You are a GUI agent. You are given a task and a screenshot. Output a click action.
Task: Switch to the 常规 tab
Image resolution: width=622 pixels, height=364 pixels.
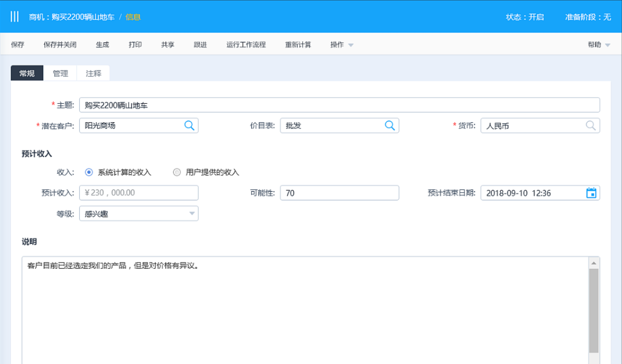click(x=27, y=73)
